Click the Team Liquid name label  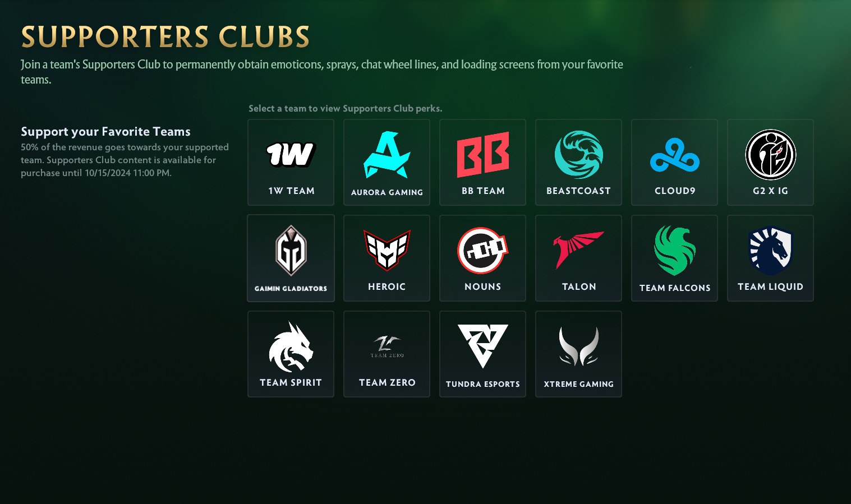tap(770, 286)
